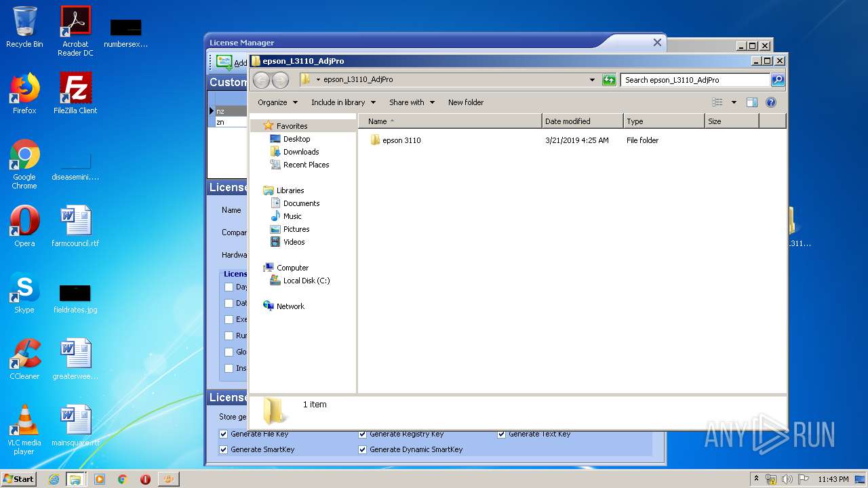Click Search epson_L3110_AdjPro field
This screenshot has height=488, width=868.
point(696,80)
